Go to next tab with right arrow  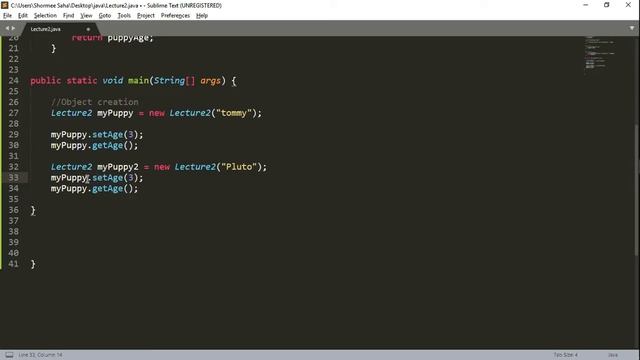(13, 28)
